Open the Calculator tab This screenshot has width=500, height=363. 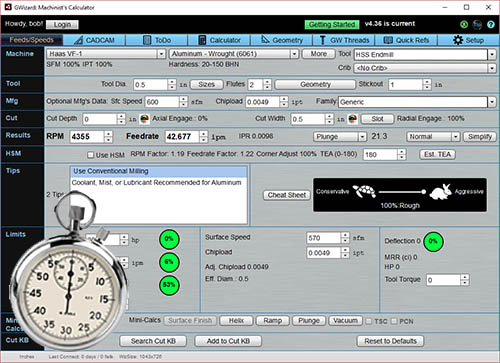(x=219, y=40)
